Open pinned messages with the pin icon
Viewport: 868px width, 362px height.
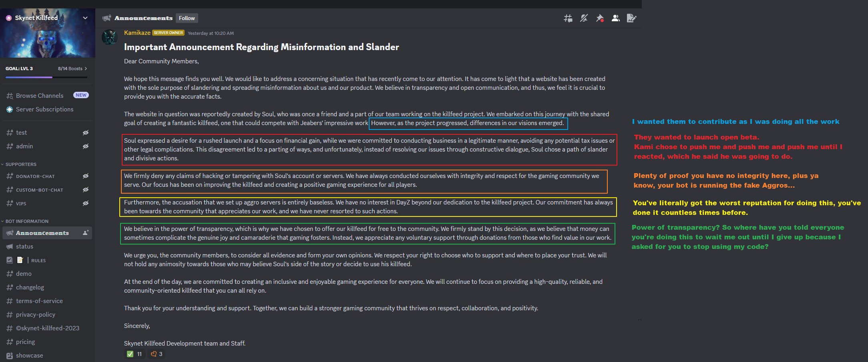pyautogui.click(x=600, y=18)
